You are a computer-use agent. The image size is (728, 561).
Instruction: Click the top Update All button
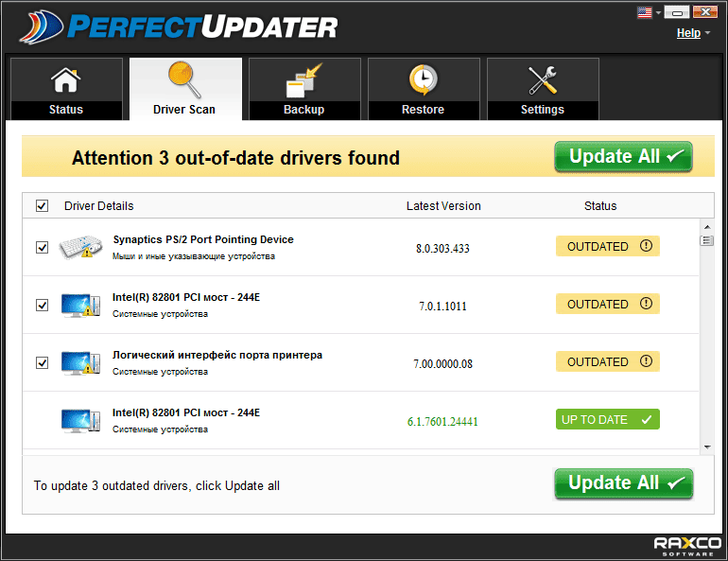coord(623,157)
